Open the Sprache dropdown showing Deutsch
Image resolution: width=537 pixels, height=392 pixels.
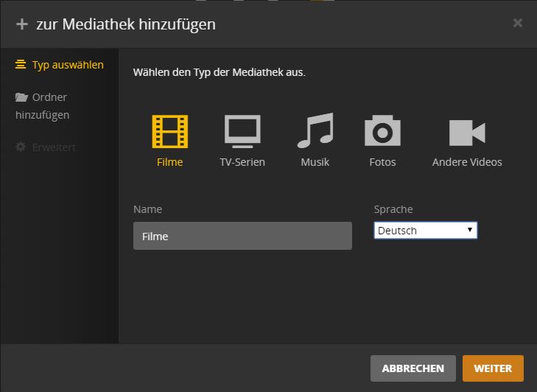click(425, 231)
